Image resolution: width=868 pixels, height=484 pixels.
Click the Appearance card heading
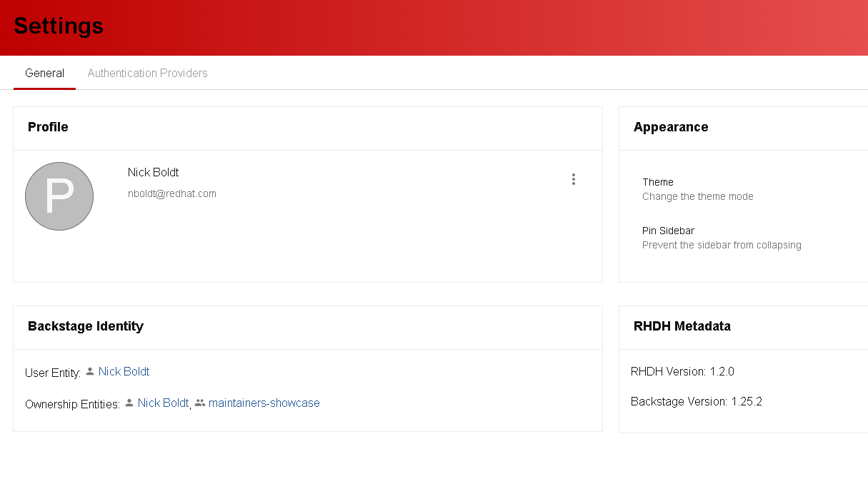coord(671,127)
